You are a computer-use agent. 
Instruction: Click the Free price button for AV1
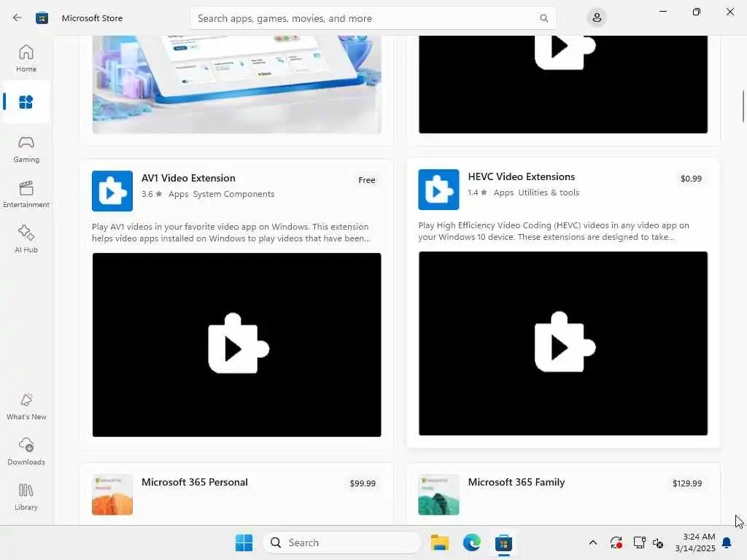(367, 180)
